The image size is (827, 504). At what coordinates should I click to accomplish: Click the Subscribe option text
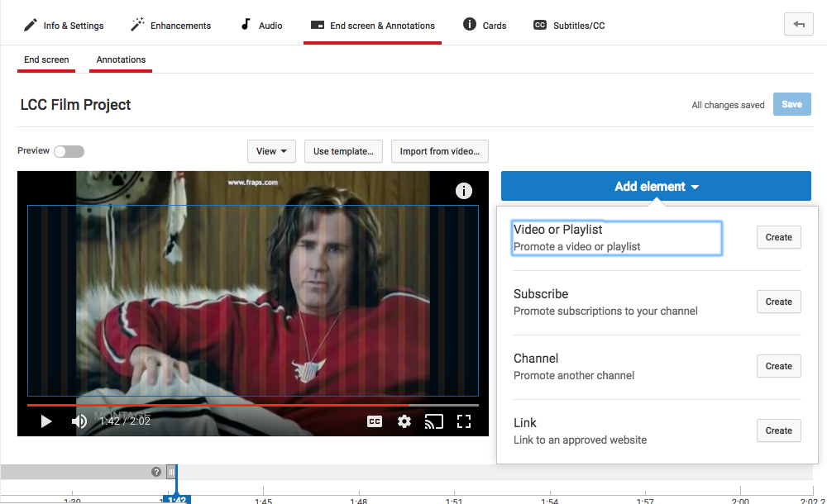[605, 302]
